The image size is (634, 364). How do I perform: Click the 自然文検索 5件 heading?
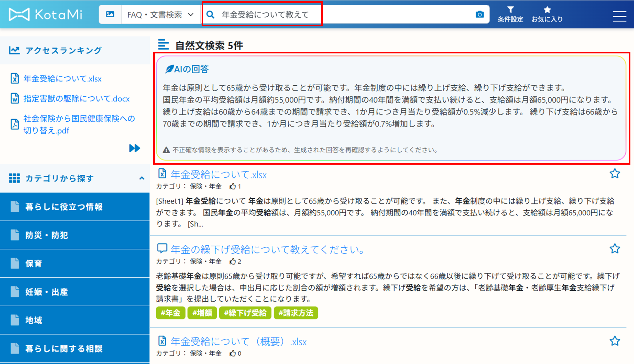coord(209,45)
